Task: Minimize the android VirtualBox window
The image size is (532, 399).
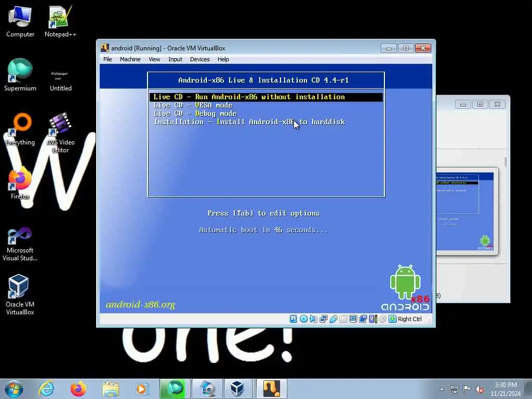Action: pyautogui.click(x=389, y=48)
